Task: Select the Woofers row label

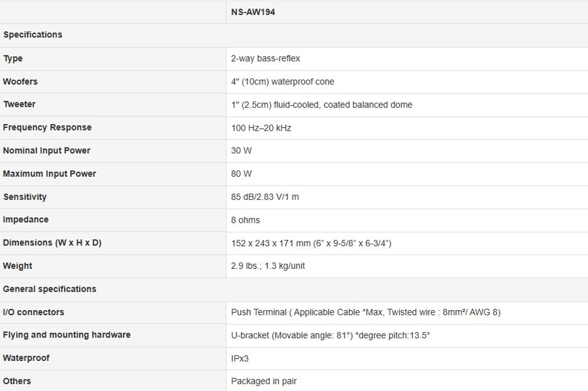Action: [20, 82]
